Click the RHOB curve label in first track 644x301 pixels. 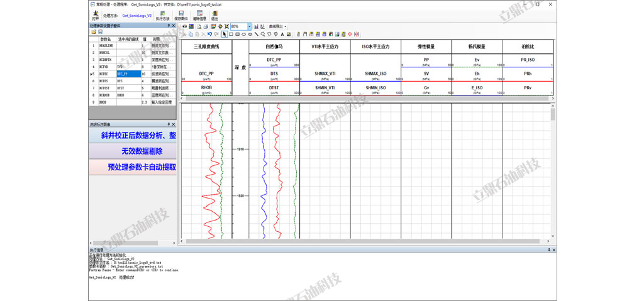point(206,88)
